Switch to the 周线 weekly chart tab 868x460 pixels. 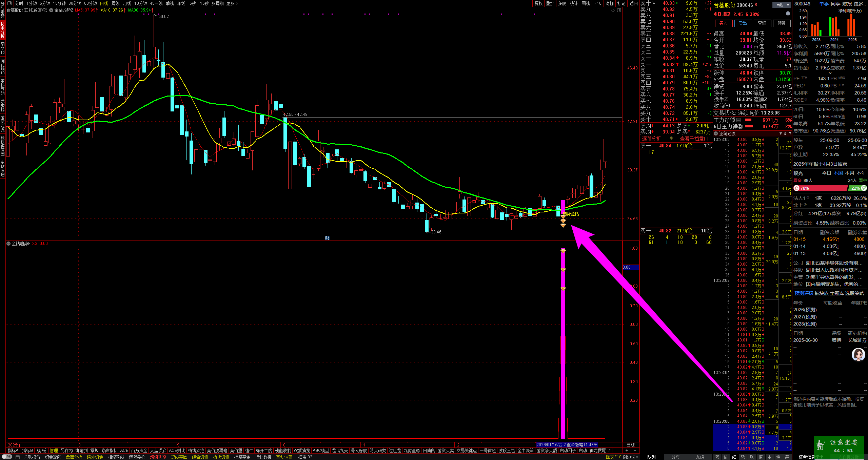click(x=116, y=3)
